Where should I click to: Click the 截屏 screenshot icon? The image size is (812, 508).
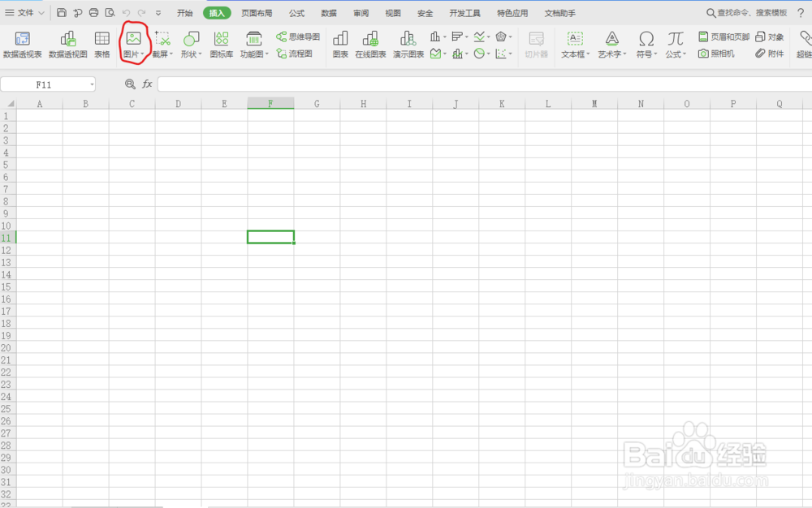point(162,39)
